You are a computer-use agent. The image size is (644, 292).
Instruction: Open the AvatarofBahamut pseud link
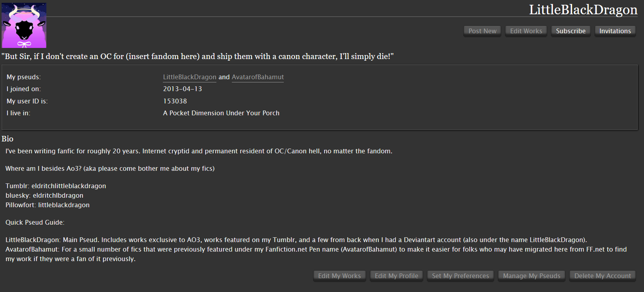[x=258, y=77]
